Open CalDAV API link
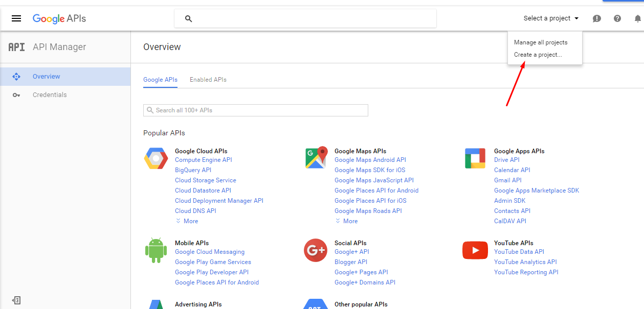Viewport: 644px width, 309px height. pos(510,221)
